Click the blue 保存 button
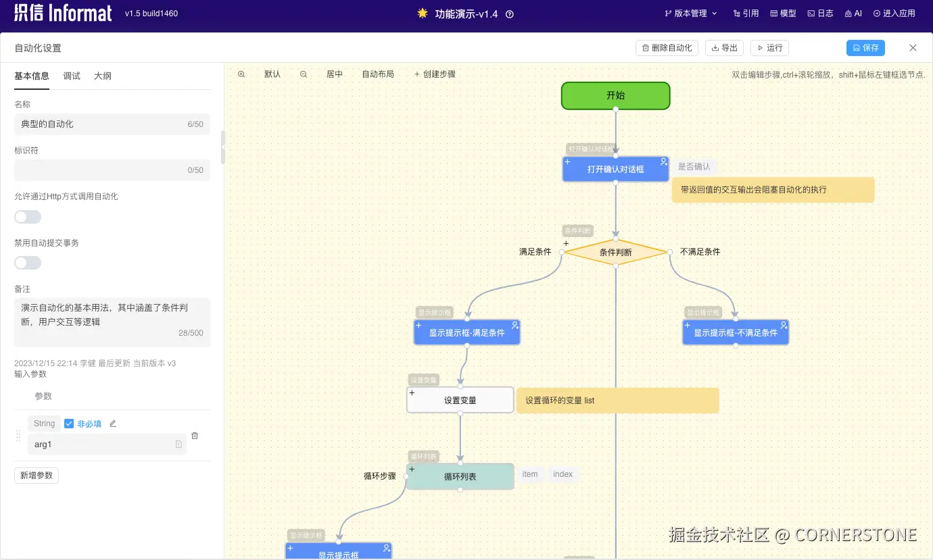Screen dimensions: 933x560 (x=865, y=48)
